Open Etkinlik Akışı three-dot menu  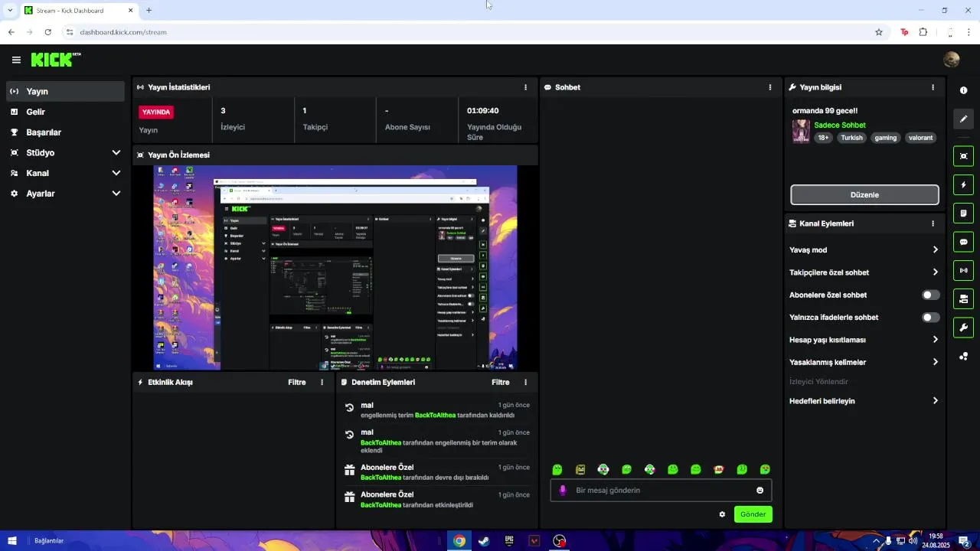tap(322, 382)
